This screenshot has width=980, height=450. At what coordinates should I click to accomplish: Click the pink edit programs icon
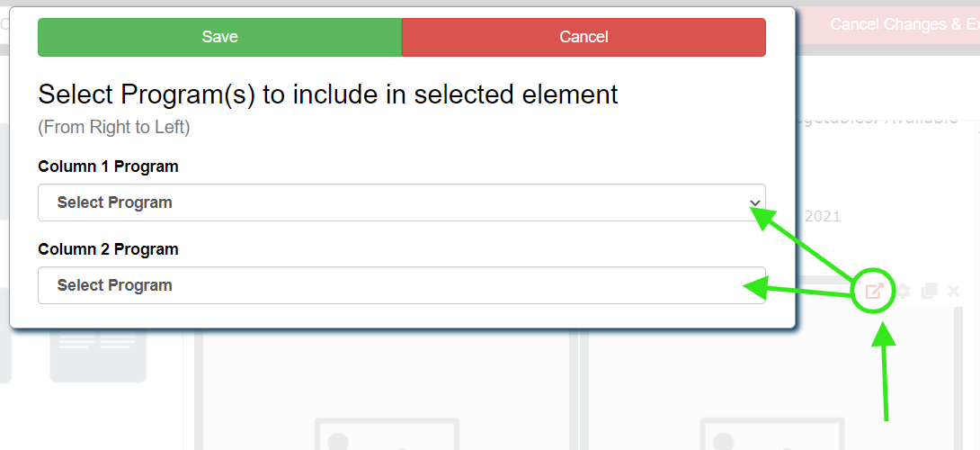pyautogui.click(x=873, y=291)
